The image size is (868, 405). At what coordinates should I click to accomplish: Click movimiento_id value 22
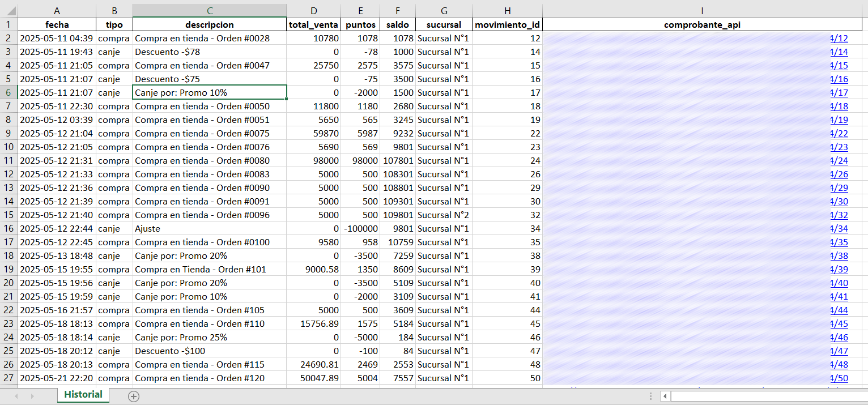point(508,134)
